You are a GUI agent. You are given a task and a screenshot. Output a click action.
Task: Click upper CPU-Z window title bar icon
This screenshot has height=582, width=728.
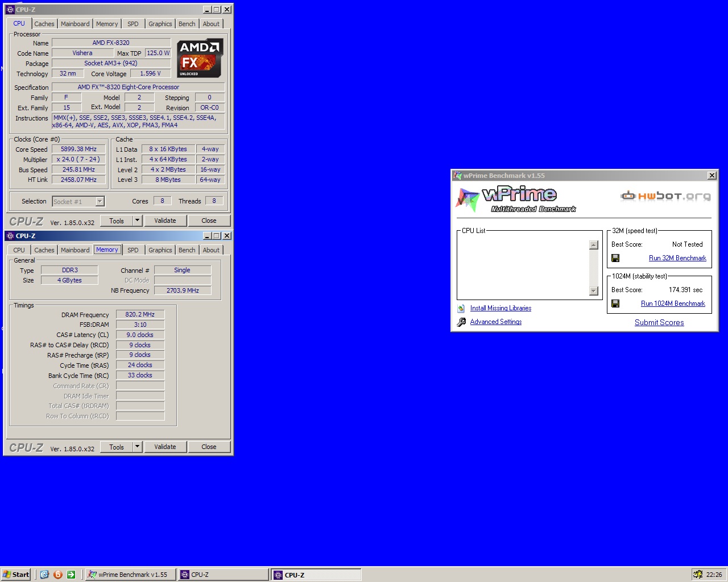click(x=10, y=10)
